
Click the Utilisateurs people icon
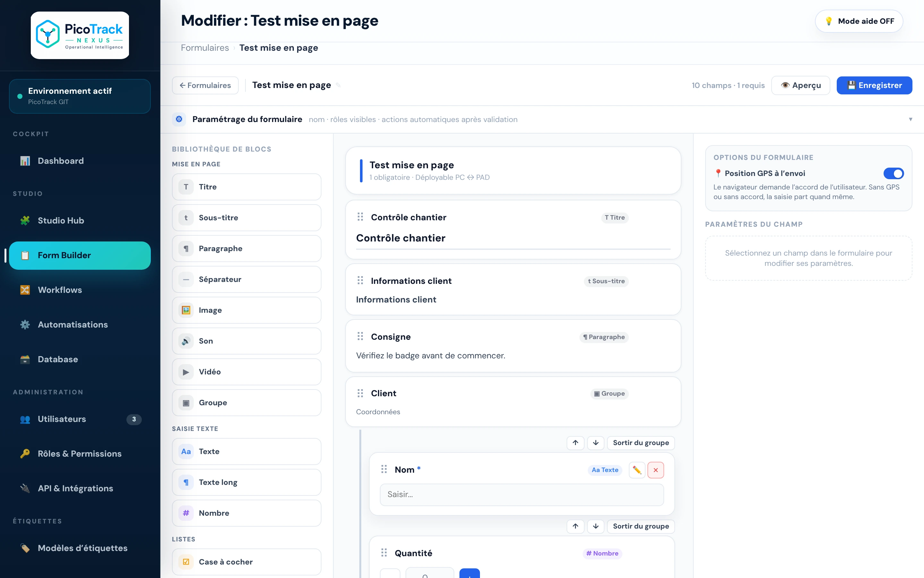(25, 419)
